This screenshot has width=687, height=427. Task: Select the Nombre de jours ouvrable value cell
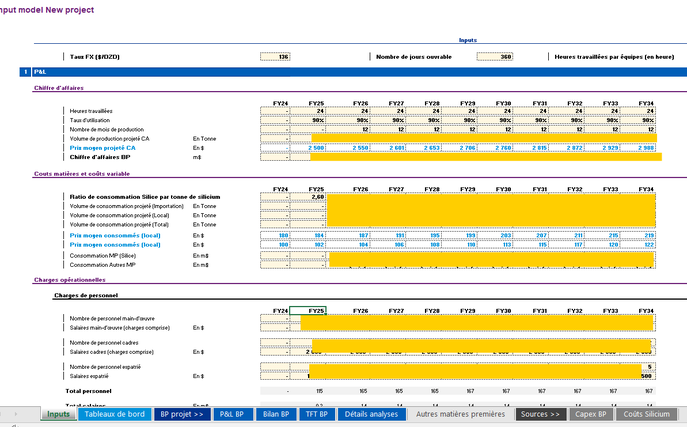coord(495,57)
